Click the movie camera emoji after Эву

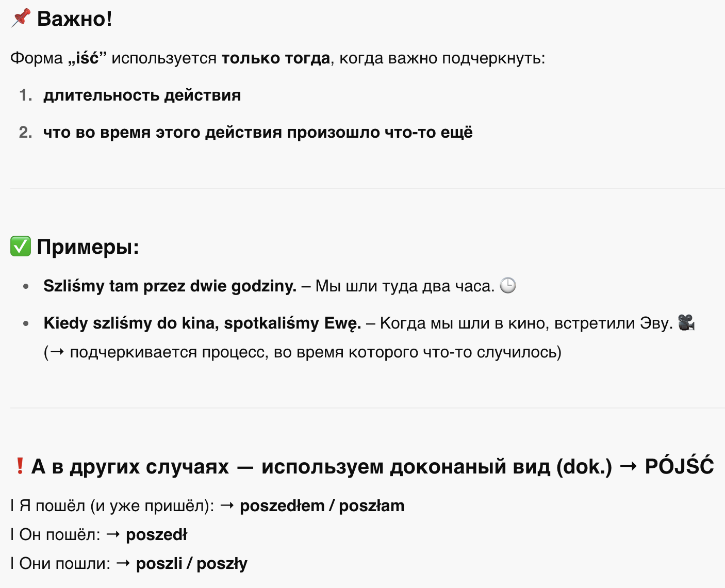point(686,323)
